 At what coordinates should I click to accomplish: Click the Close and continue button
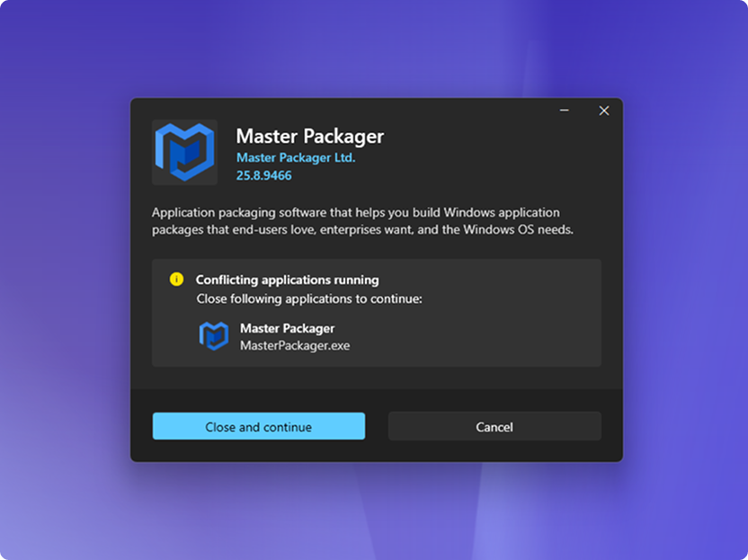[259, 426]
